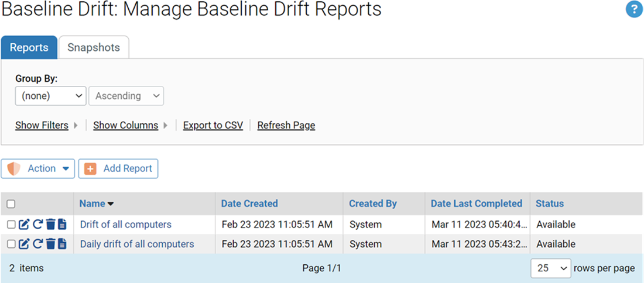Screen dimensions: 644x283
Task: View document for "Daily drift of all computers"
Action: (62, 244)
